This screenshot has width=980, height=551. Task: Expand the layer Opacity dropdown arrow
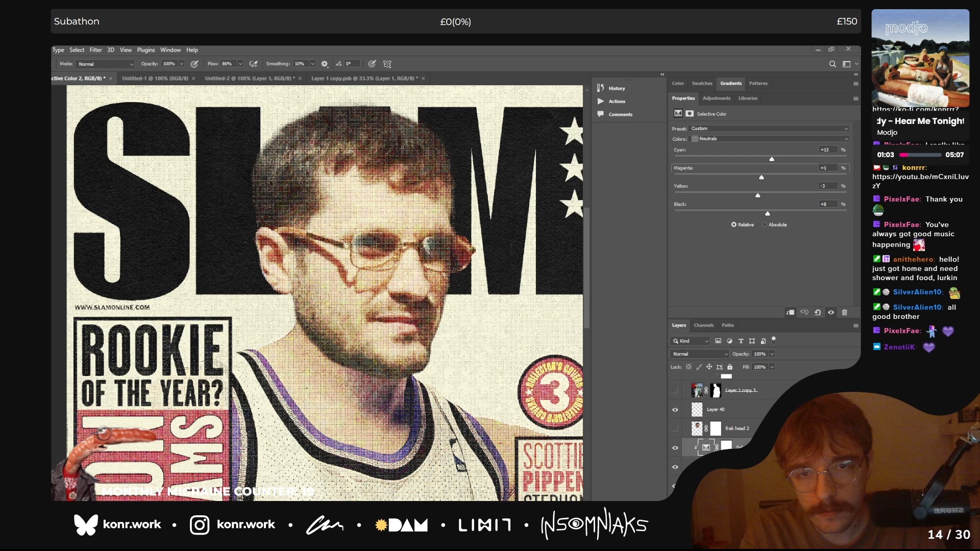[772, 354]
